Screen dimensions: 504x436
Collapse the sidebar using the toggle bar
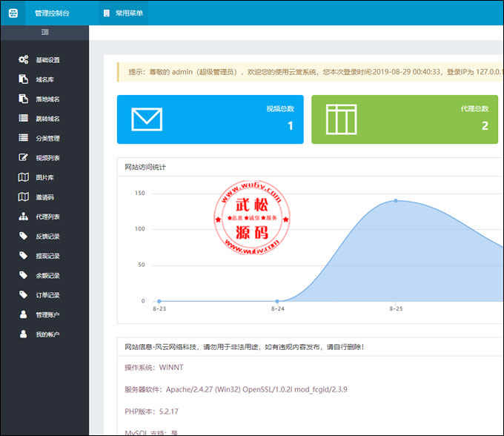coord(44,32)
